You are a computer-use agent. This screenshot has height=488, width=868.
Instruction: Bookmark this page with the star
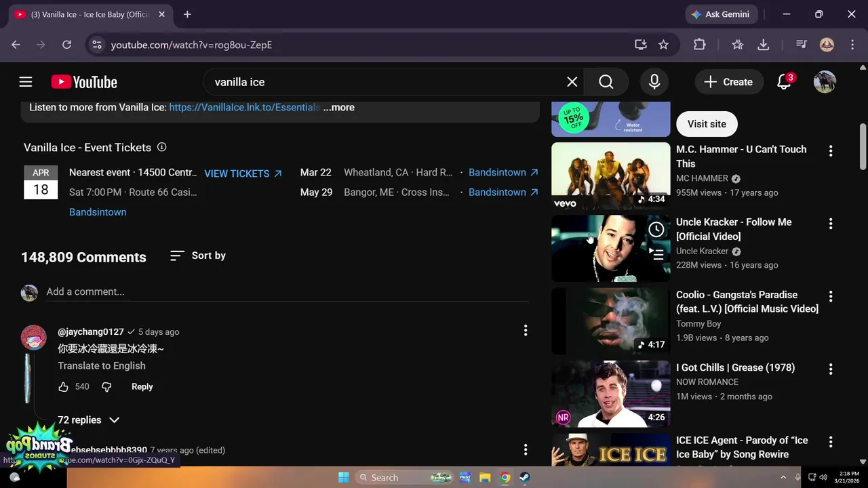click(x=663, y=45)
